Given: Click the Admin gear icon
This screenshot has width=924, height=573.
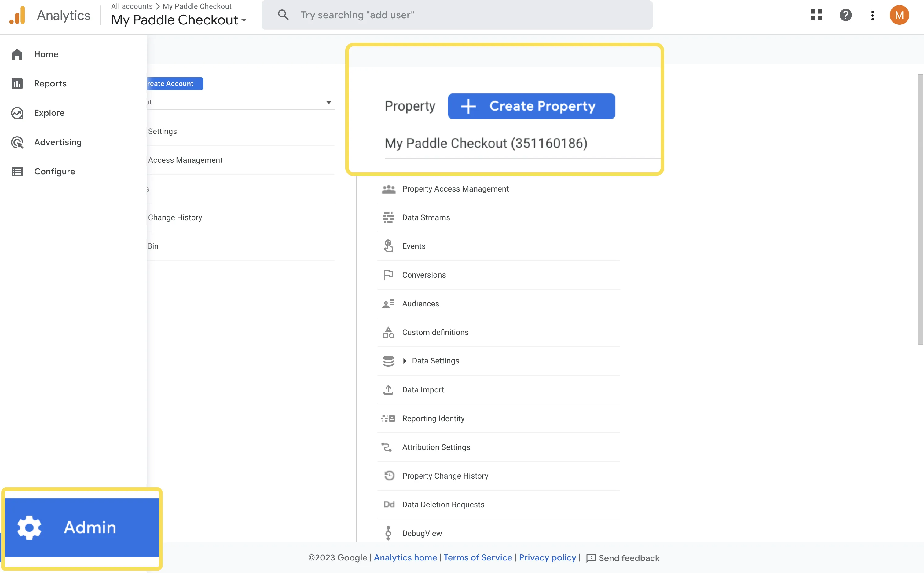Looking at the screenshot, I should (x=30, y=527).
